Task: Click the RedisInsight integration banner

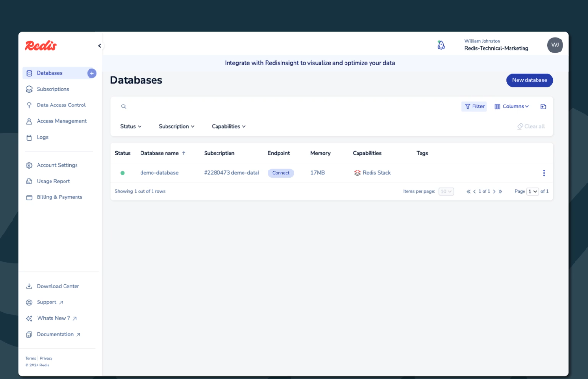Action: 310,63
